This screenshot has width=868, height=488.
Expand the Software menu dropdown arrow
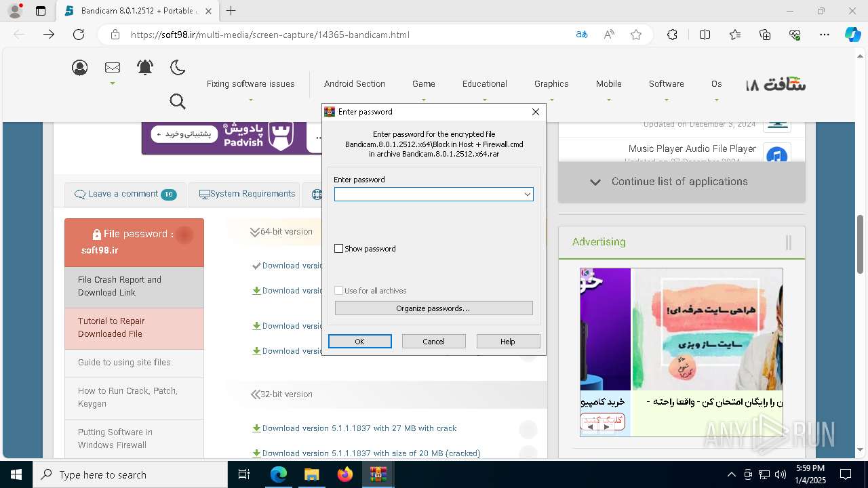coord(667,100)
